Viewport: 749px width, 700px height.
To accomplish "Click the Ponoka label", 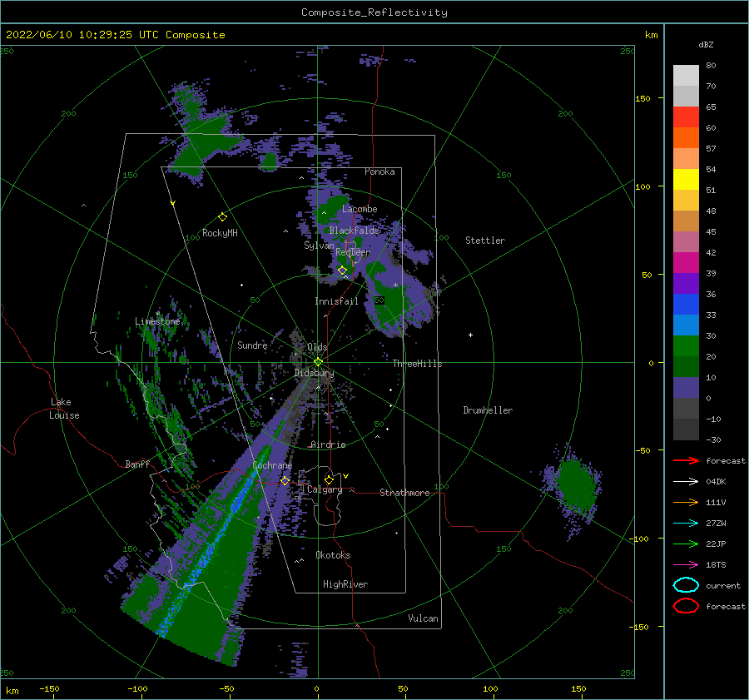I will pyautogui.click(x=379, y=171).
